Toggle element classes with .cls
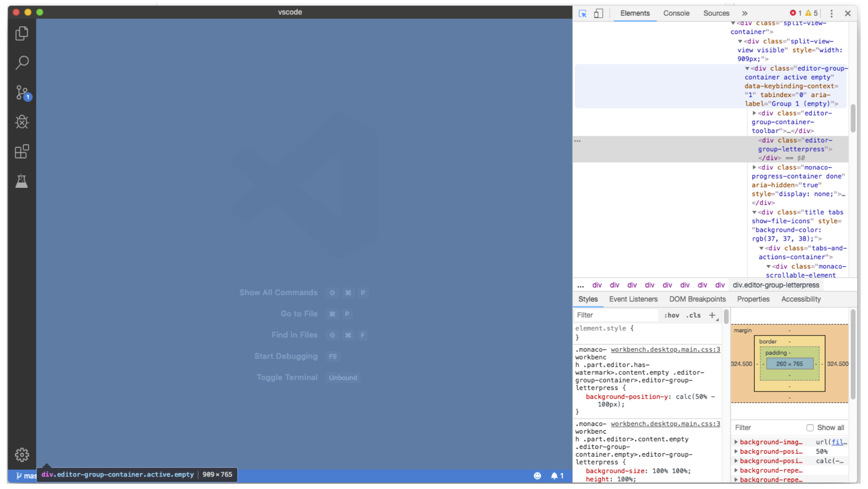Viewport: 868px width, 489px height. coord(693,315)
